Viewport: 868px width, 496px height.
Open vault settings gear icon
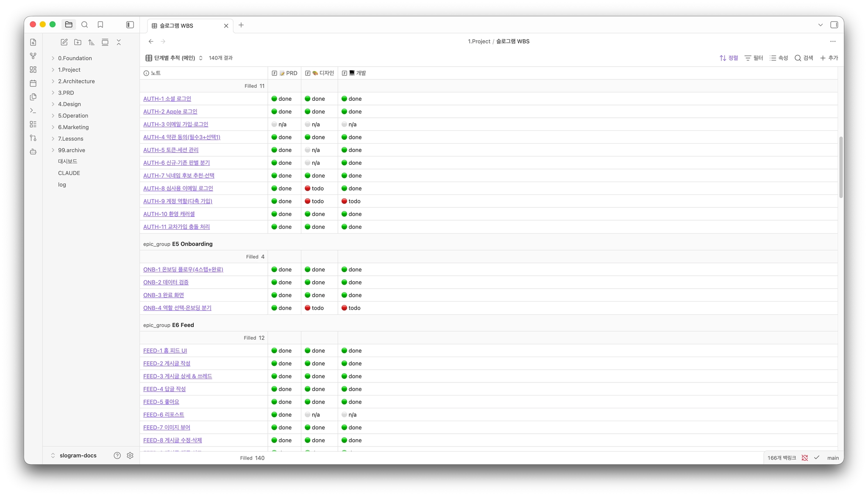(130, 455)
